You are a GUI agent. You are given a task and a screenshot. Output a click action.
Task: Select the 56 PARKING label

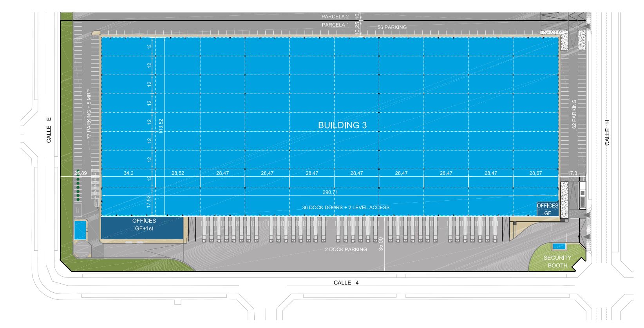tap(392, 27)
